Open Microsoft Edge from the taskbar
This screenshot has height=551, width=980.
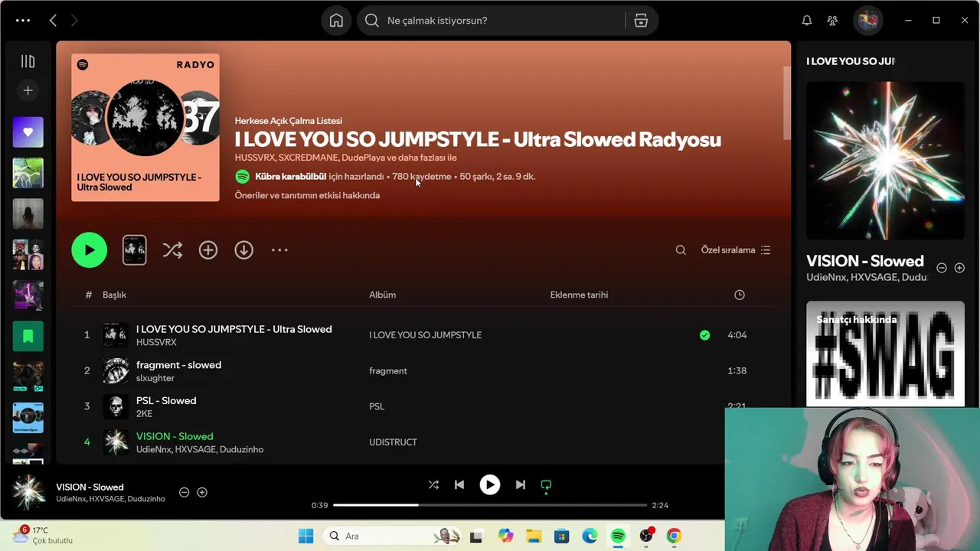(590, 536)
